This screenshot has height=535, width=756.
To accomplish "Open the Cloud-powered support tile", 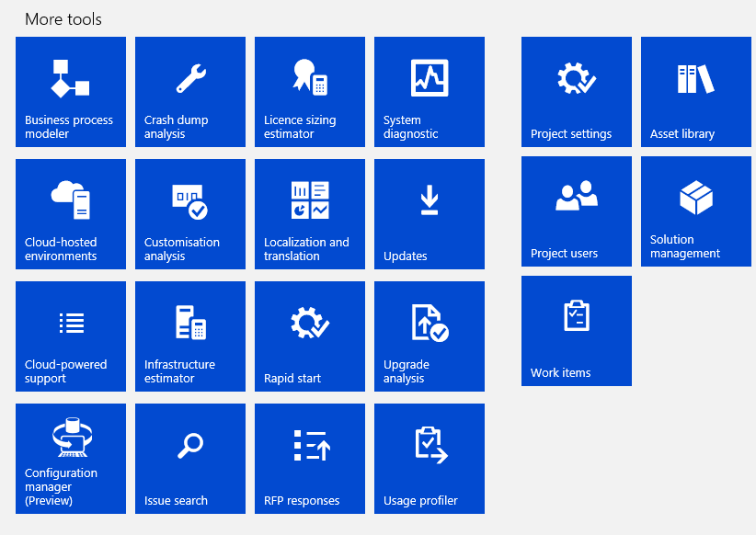I will coord(71,336).
